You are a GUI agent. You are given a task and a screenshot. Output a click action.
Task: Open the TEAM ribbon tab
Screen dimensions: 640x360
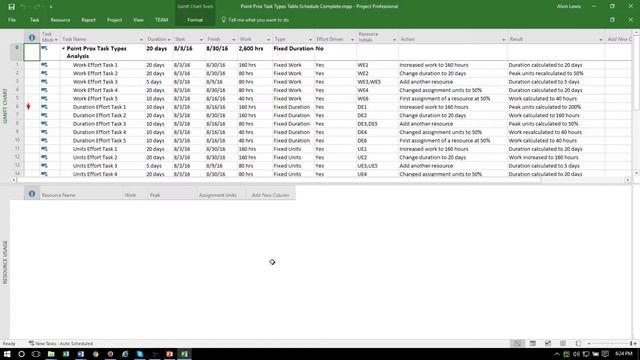(x=161, y=20)
